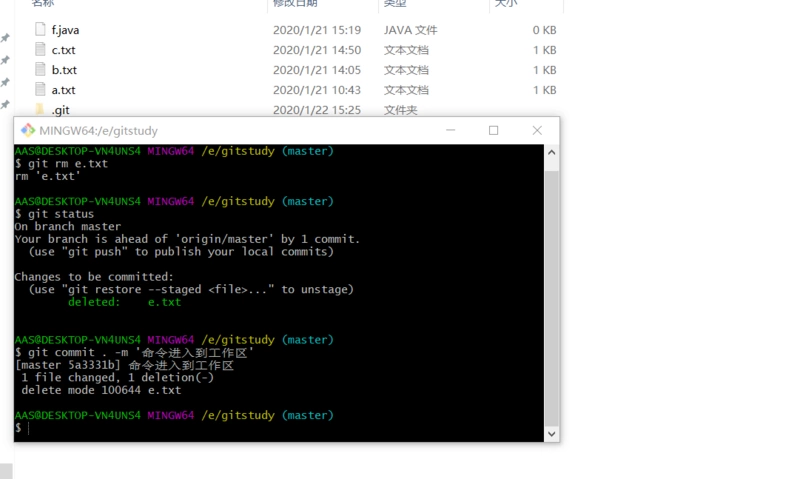Click '1 file changed, 1 deletion(-)' line
The height and width of the screenshot is (479, 800).
tap(117, 377)
